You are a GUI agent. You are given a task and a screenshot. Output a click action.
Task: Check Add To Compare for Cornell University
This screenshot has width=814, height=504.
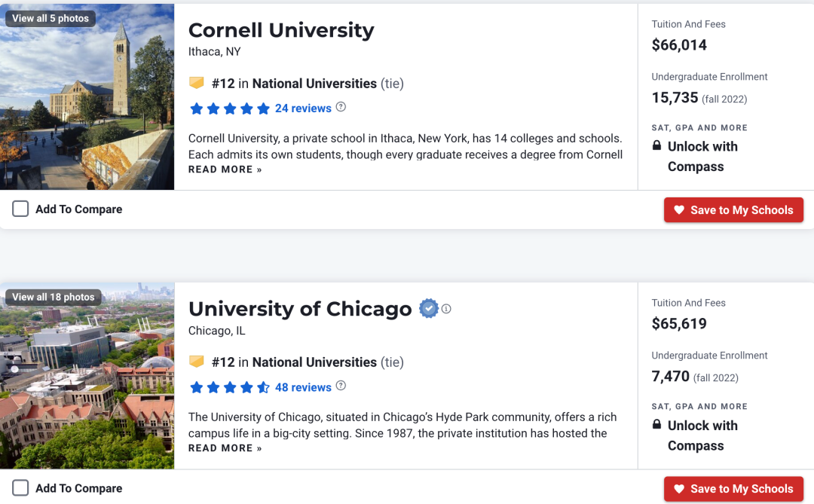coord(20,209)
